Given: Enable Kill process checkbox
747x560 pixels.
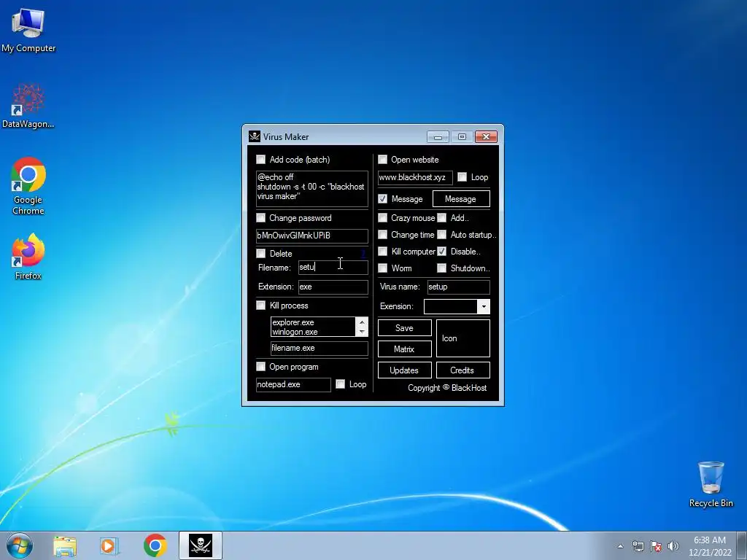Looking at the screenshot, I should coord(260,306).
